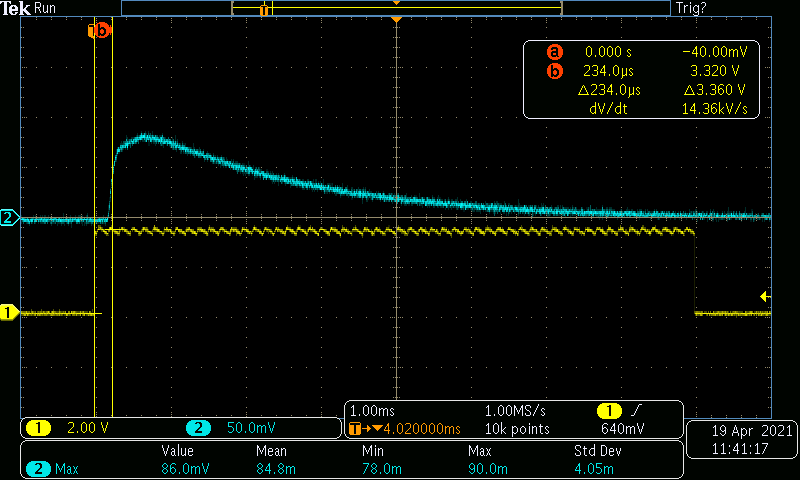
Task: Click the 640mV trigger level value
Action: [x=622, y=429]
